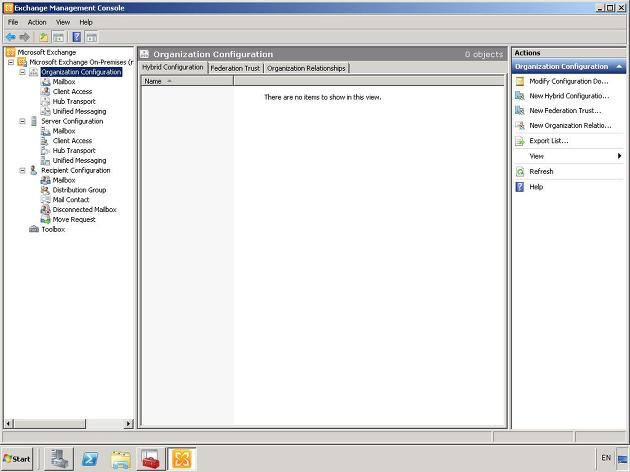Click the Refresh action link
Viewport: 630px width, 472px height.
click(541, 172)
